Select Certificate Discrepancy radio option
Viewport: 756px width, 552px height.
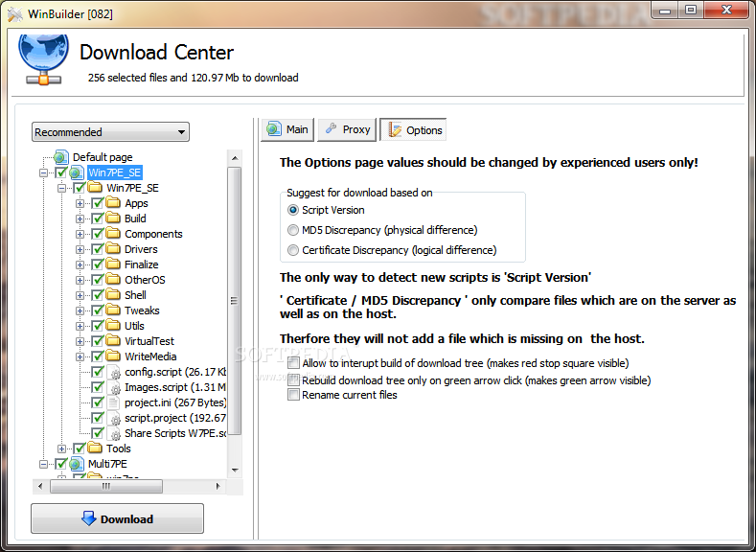[x=292, y=250]
